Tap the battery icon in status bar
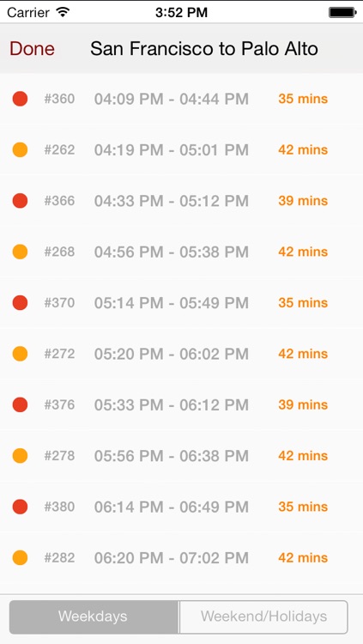The image size is (363, 644). pyautogui.click(x=342, y=12)
